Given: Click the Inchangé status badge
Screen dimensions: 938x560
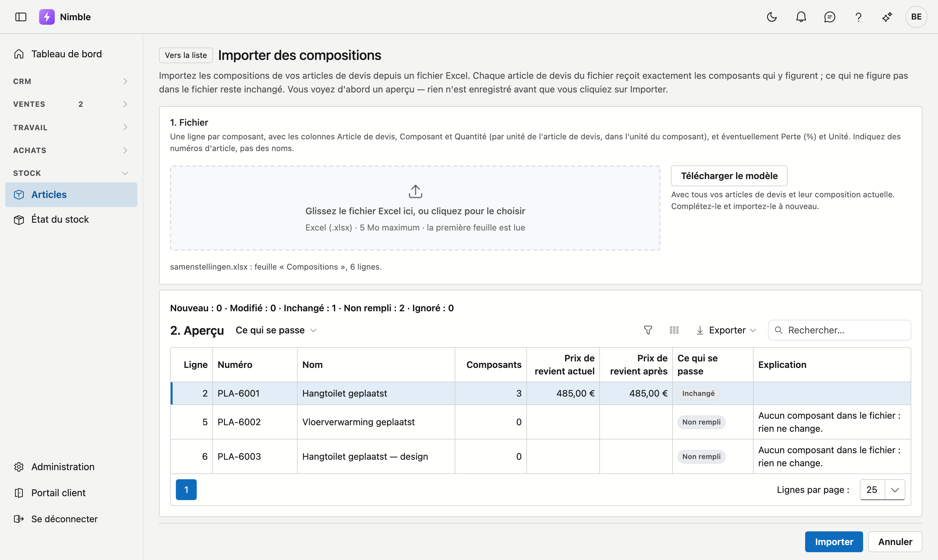Looking at the screenshot, I should [x=698, y=393].
